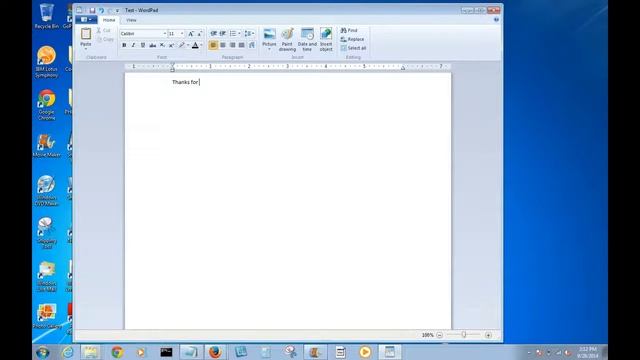The width and height of the screenshot is (640, 360).
Task: Increase the paragraph indent
Action: pos(223,33)
